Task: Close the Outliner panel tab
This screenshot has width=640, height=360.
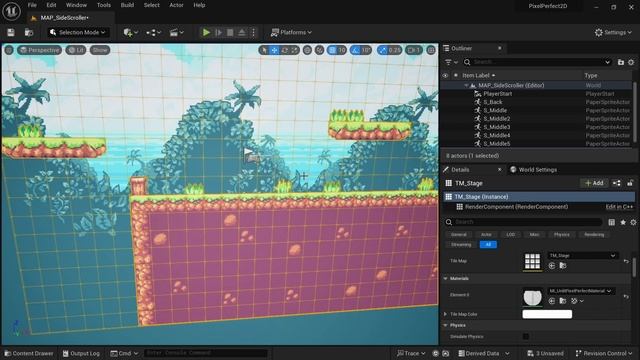Action: click(500, 48)
